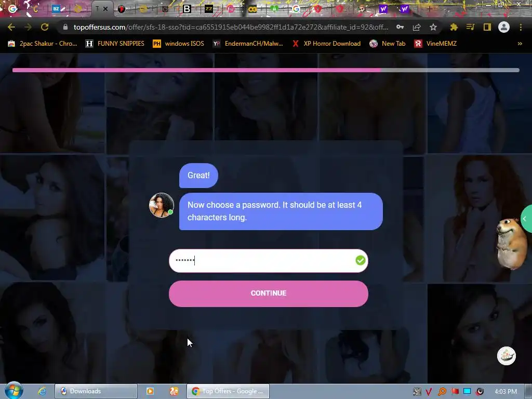Screen dimensions: 532x399
Task: Switch to the bold B tab
Action: click(187, 9)
